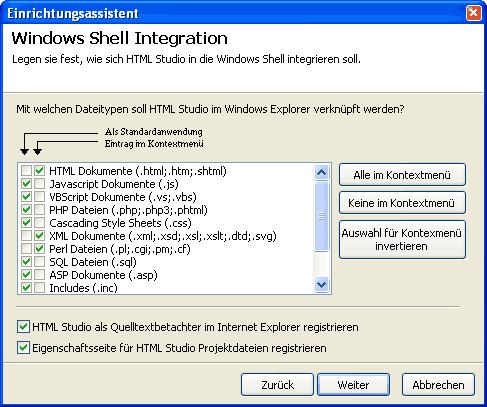The height and width of the screenshot is (407, 487).
Task: Check context menu box for Cascading Style Sheets
Action: point(39,223)
